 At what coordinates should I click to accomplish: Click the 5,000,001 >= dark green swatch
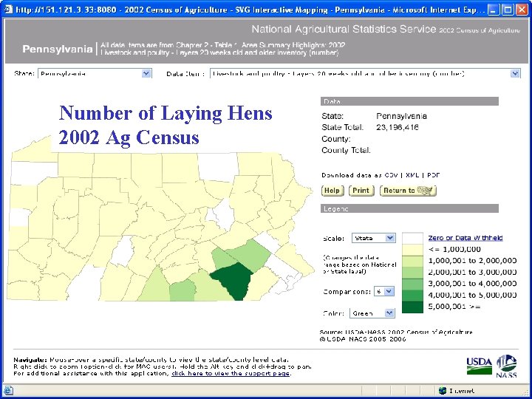pyautogui.click(x=412, y=307)
